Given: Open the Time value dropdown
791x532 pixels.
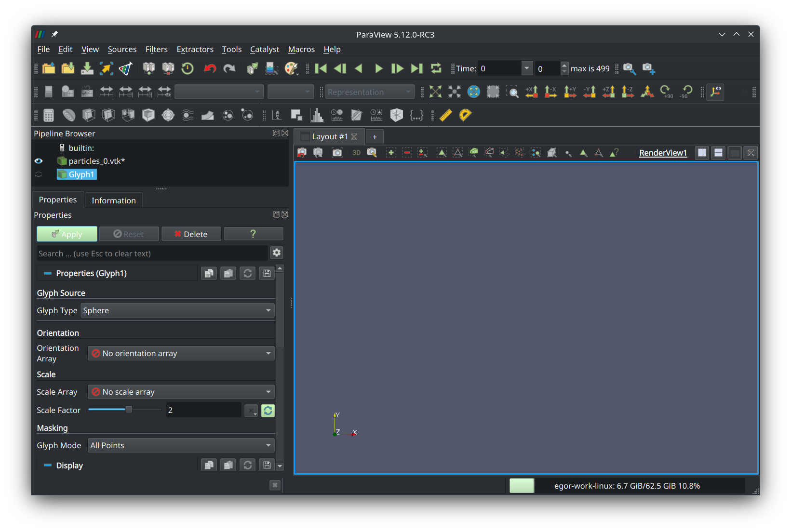Looking at the screenshot, I should (x=527, y=68).
